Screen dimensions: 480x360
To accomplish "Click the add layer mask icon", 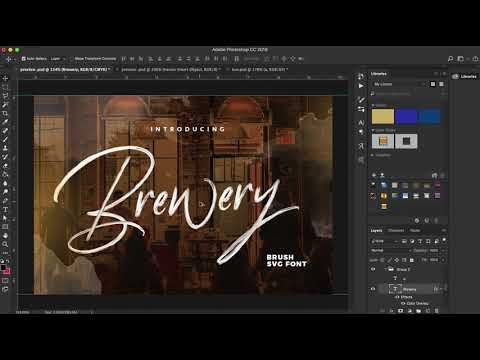I will 401,311.
